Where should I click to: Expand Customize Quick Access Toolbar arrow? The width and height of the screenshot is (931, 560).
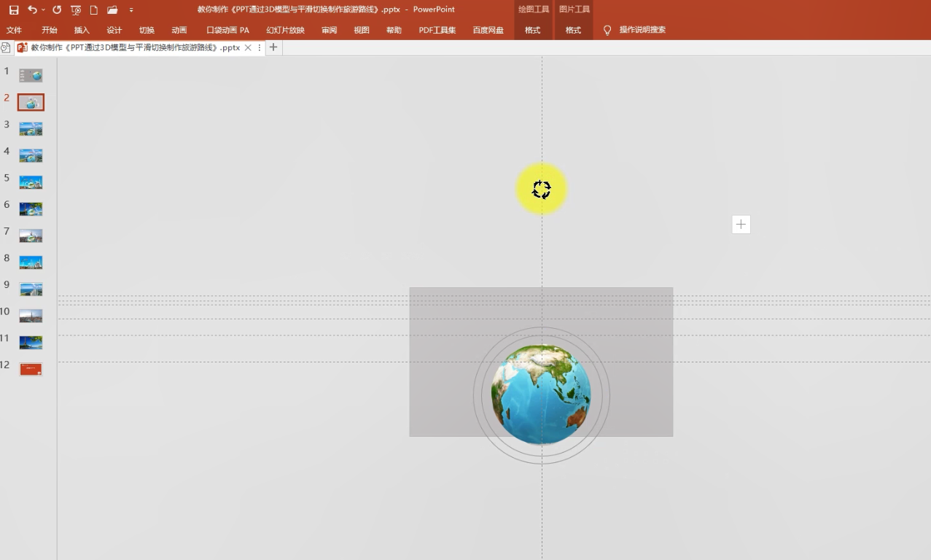(x=131, y=9)
